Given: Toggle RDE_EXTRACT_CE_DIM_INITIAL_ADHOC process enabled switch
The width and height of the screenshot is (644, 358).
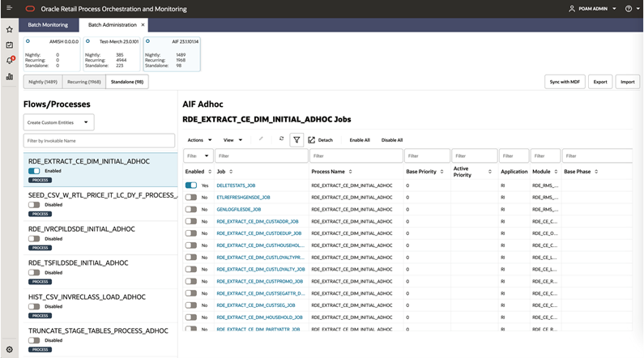Looking at the screenshot, I should coord(34,171).
